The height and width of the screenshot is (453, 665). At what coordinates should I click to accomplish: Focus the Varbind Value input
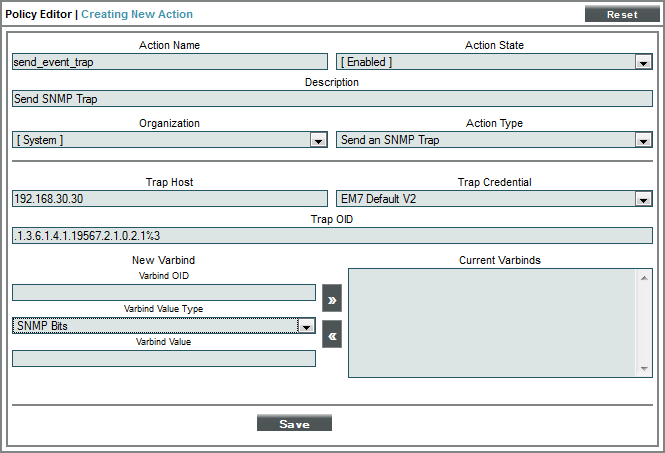[x=164, y=358]
